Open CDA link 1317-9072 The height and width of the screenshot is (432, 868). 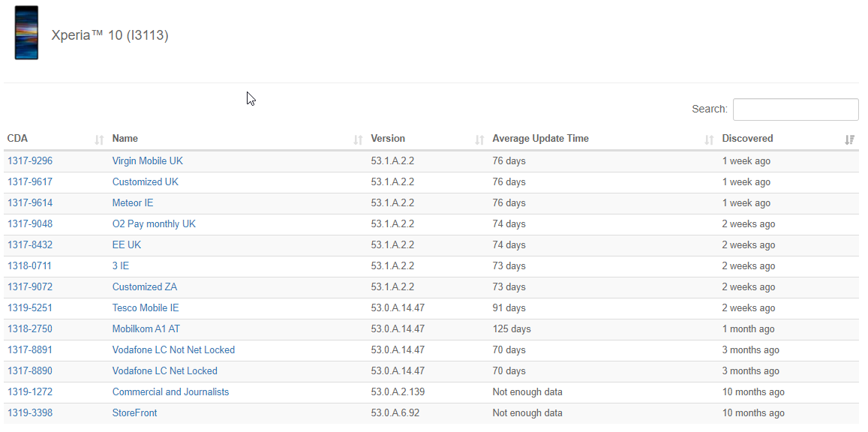tap(30, 287)
